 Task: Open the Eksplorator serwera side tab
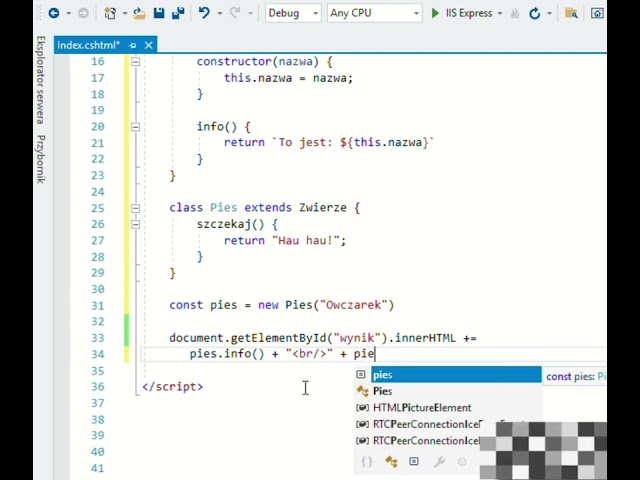40,80
